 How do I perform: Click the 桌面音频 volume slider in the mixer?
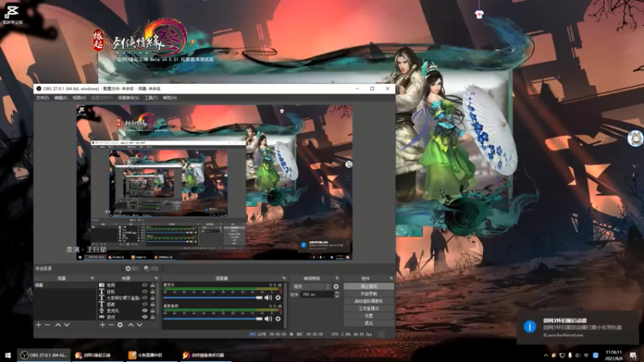tap(213, 319)
